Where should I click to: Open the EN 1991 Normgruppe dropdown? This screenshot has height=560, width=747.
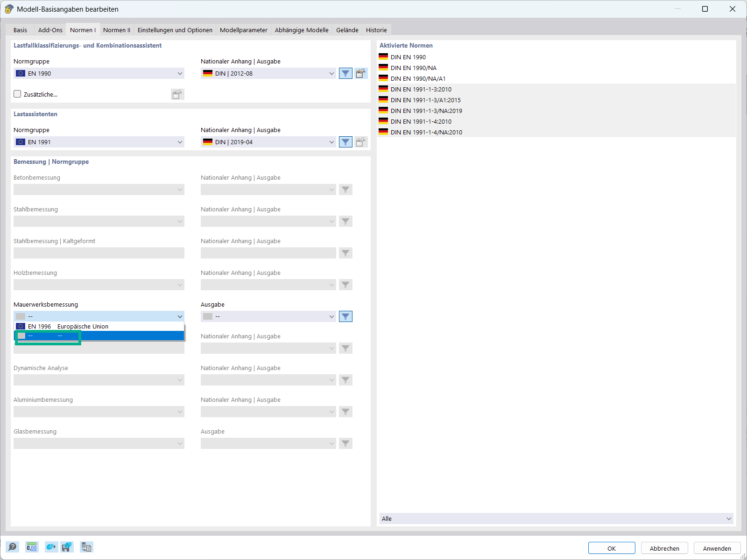[x=99, y=142]
